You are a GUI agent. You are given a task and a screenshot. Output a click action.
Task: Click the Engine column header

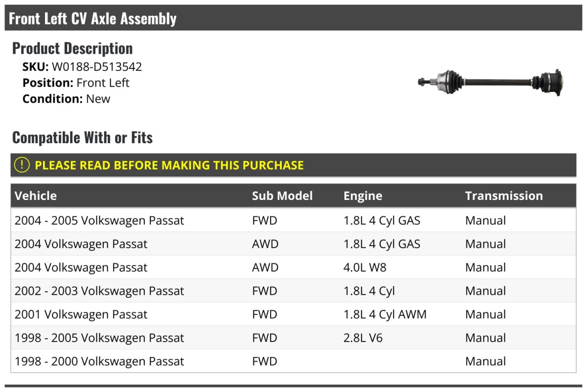point(363,196)
